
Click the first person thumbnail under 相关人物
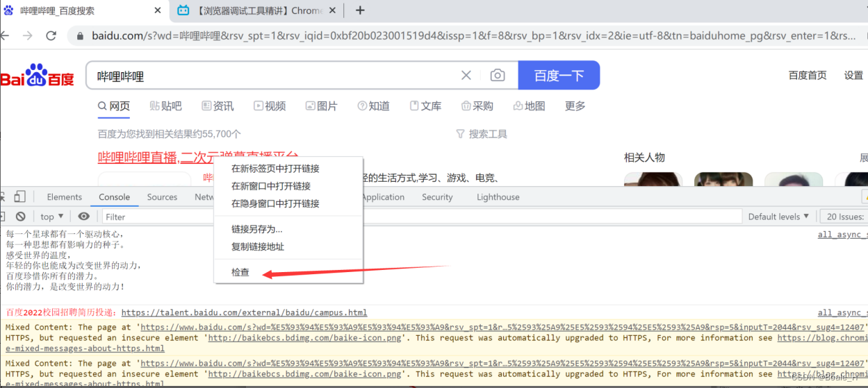click(x=653, y=179)
